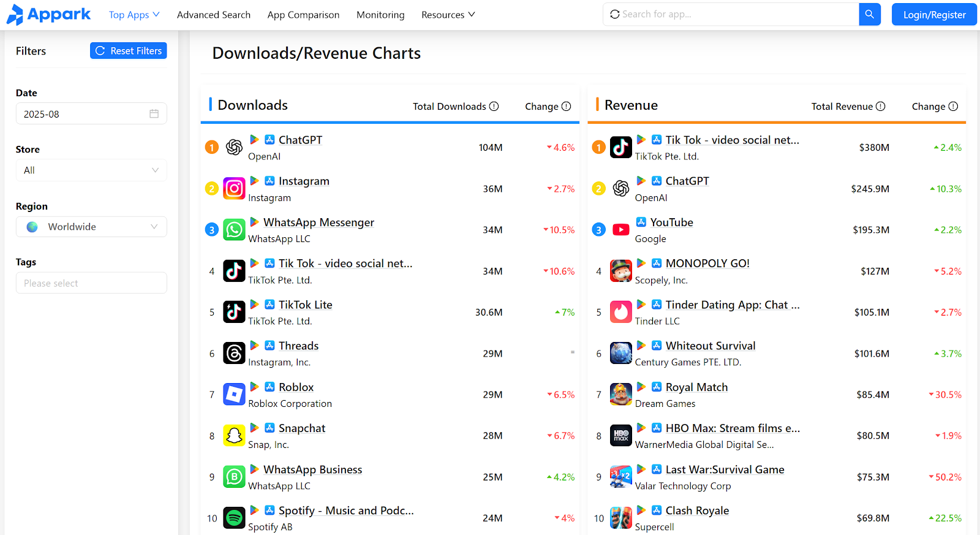Viewport: 980px width, 535px height.
Task: Expand the Resources menu
Action: (448, 15)
